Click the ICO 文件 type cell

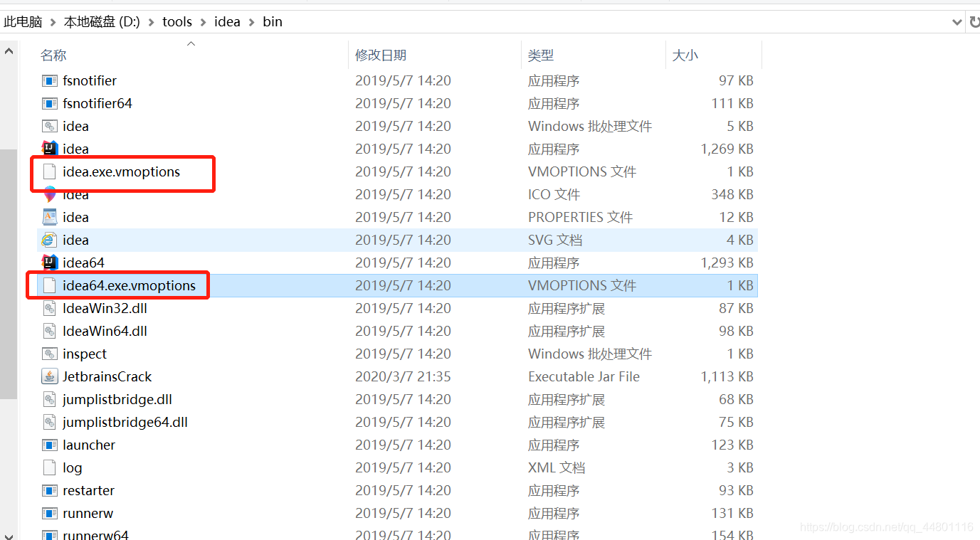pyautogui.click(x=554, y=194)
